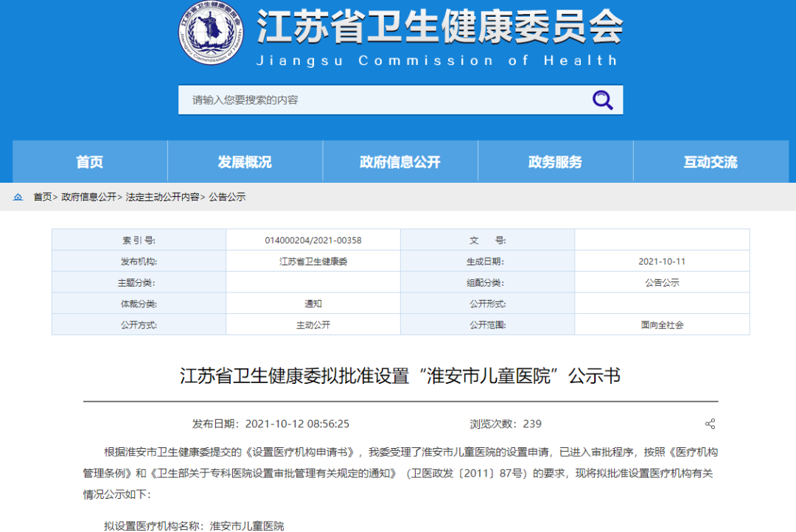796x532 pixels.
Task: Click the 主动公开 table value
Action: (313, 325)
